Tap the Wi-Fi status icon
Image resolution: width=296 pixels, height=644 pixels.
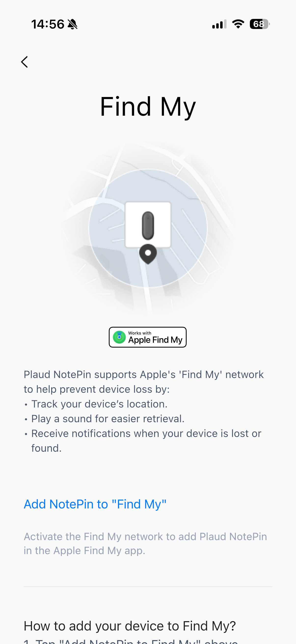(238, 24)
